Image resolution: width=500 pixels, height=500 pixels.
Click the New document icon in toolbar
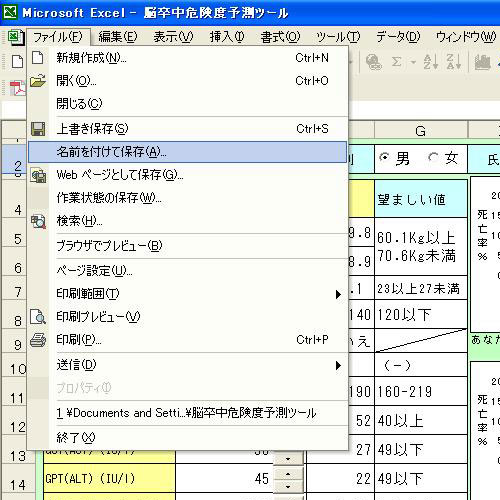click(x=17, y=62)
